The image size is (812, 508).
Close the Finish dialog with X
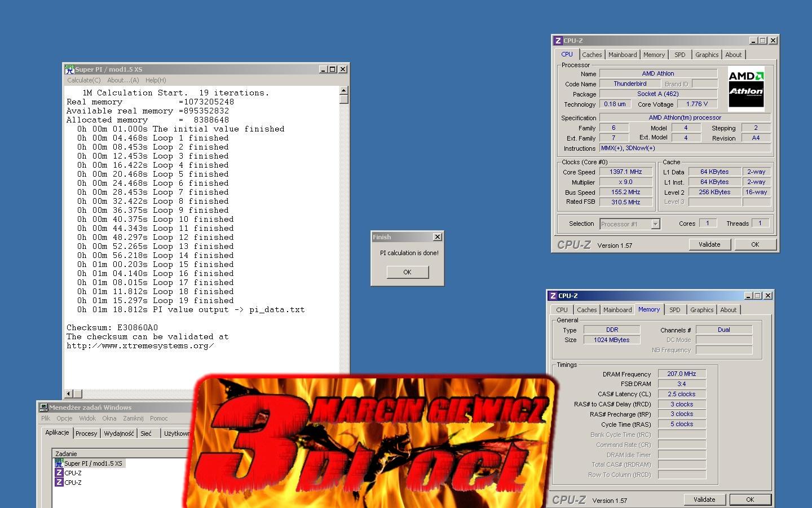tap(437, 237)
